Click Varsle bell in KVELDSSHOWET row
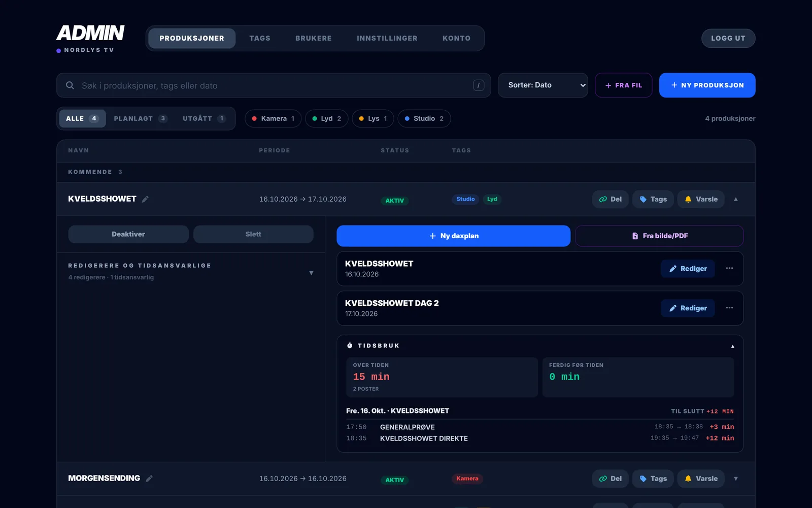 pyautogui.click(x=701, y=199)
